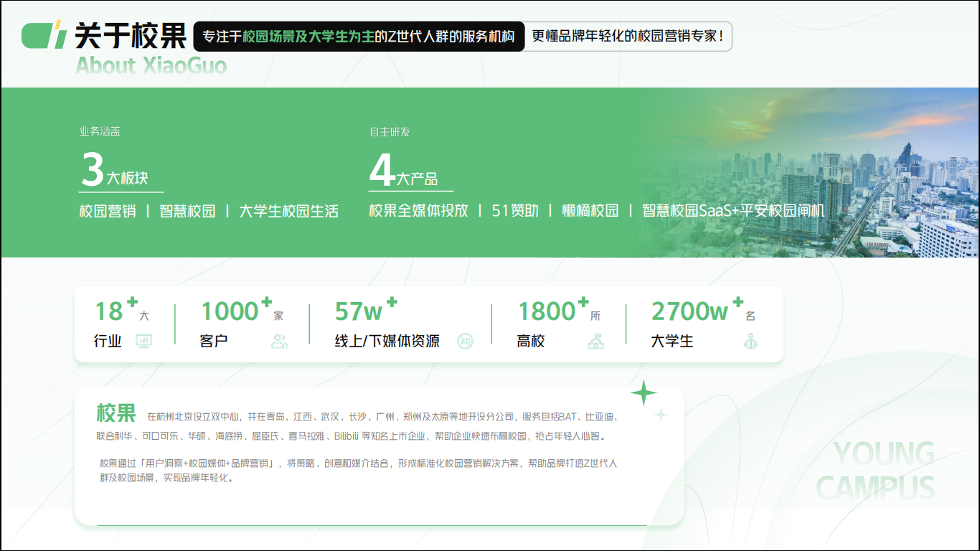Click the student figure icon beside 大学生
980x551 pixels.
point(750,342)
